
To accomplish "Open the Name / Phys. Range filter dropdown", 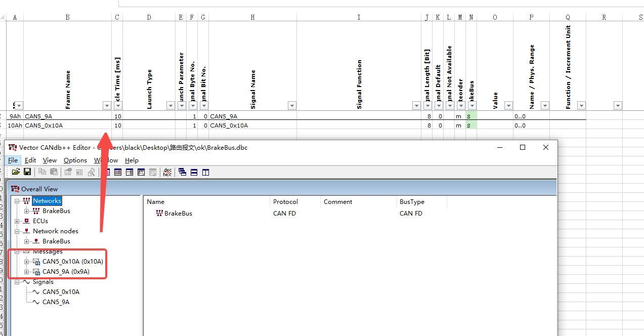I will (x=545, y=105).
